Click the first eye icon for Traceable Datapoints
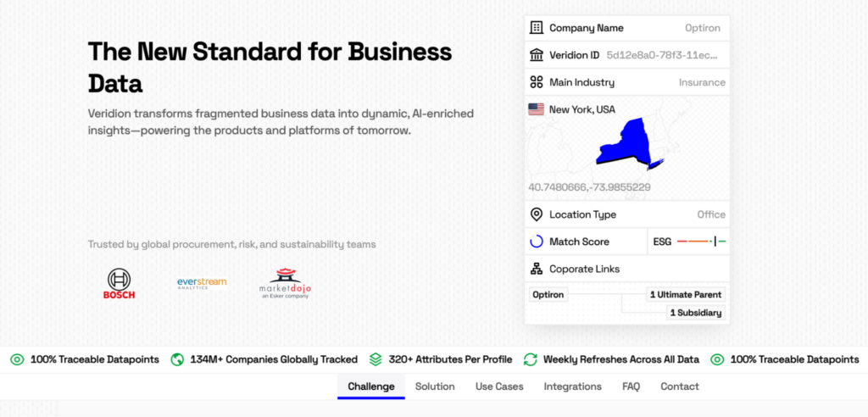The width and height of the screenshot is (868, 417). click(x=17, y=359)
